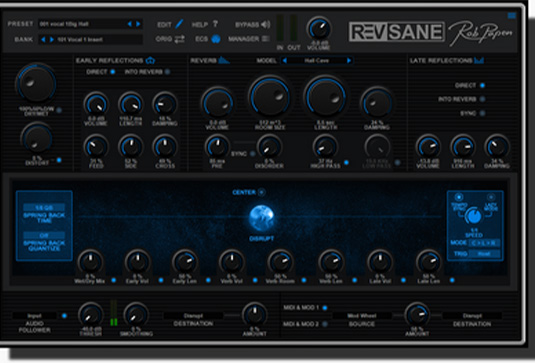Open the Spring Back Time value menu
The image size is (535, 363).
point(44,207)
